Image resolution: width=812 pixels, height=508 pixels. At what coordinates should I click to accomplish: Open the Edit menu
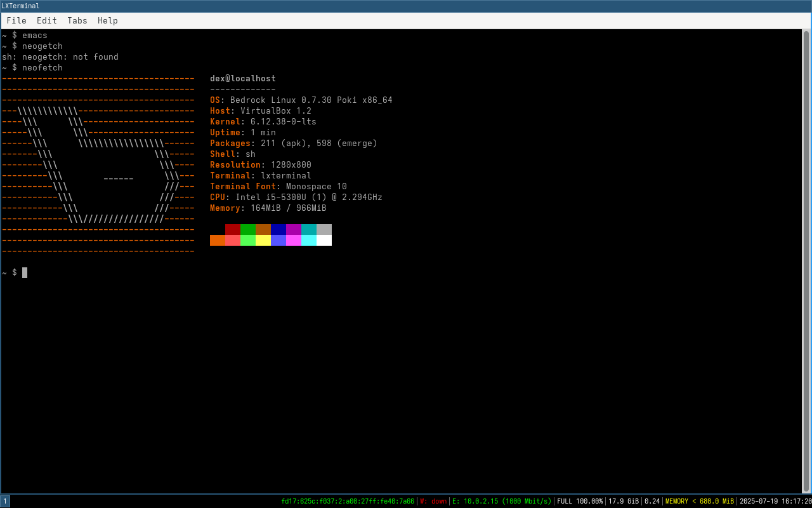tap(46, 20)
